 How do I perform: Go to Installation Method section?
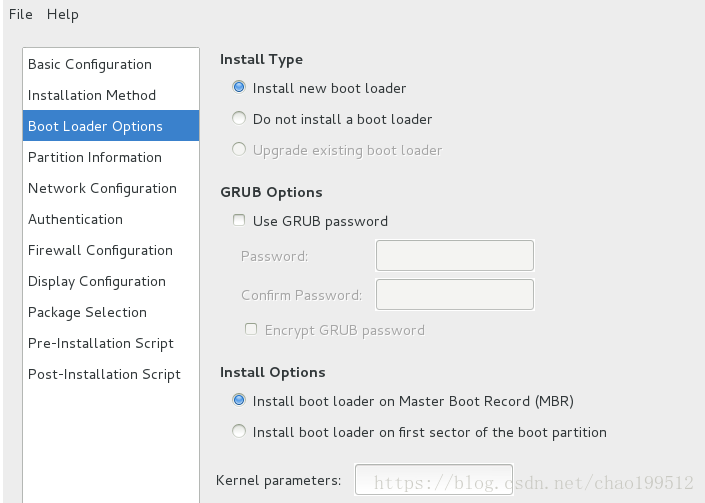coord(111,95)
